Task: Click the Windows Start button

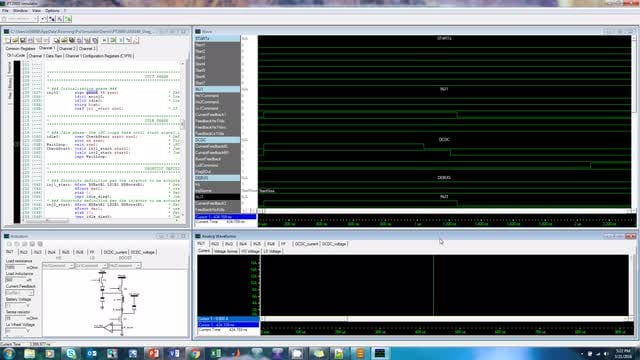Action: [x=9, y=353]
